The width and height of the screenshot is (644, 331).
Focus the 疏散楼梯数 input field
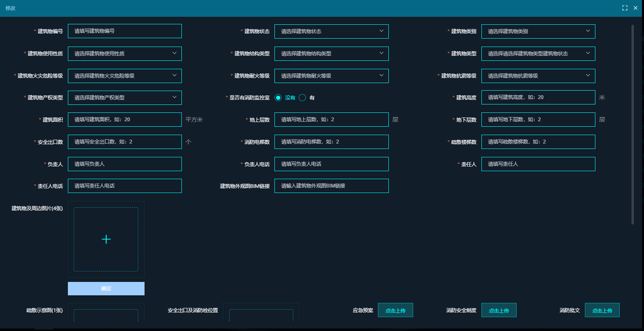tap(538, 142)
